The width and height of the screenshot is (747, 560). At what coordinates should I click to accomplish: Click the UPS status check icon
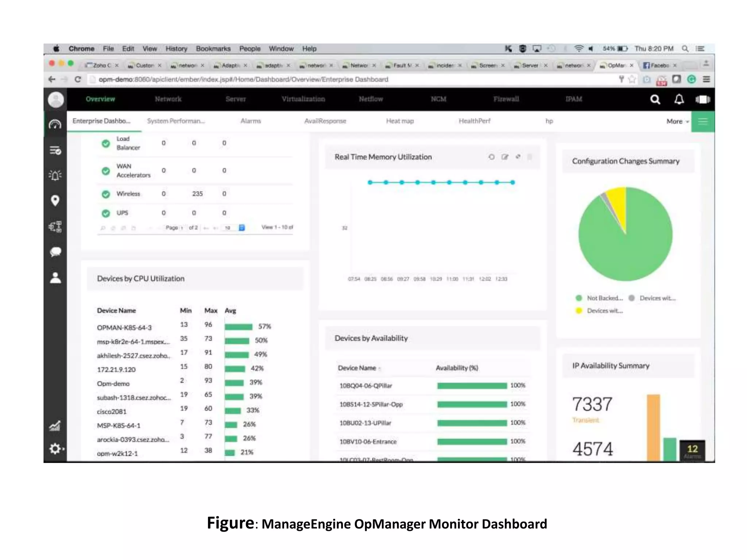(106, 213)
